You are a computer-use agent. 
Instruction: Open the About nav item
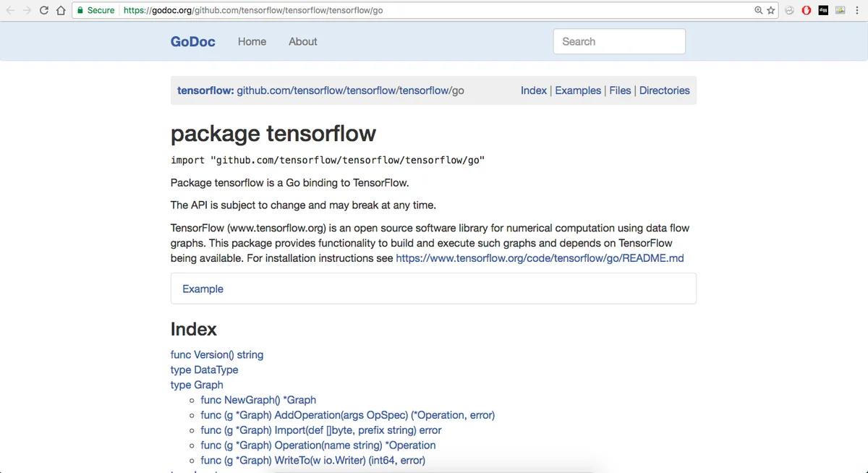click(x=302, y=41)
